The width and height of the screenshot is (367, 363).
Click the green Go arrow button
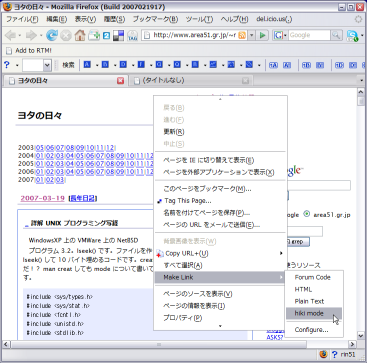click(263, 35)
